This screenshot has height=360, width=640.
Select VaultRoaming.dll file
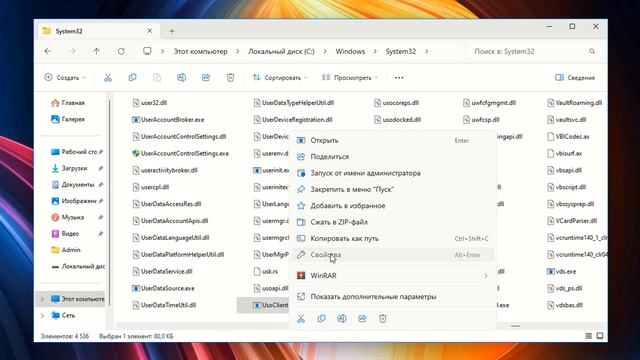tap(574, 103)
